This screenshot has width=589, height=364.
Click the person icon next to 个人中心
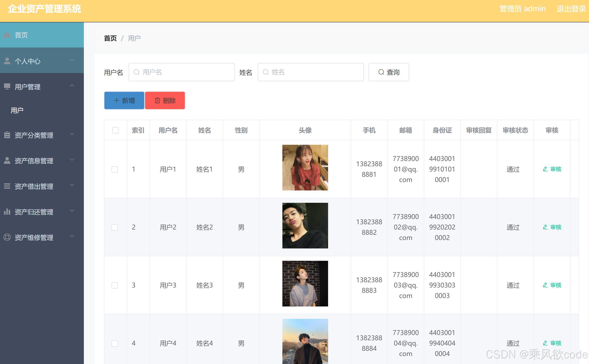pyautogui.click(x=7, y=61)
